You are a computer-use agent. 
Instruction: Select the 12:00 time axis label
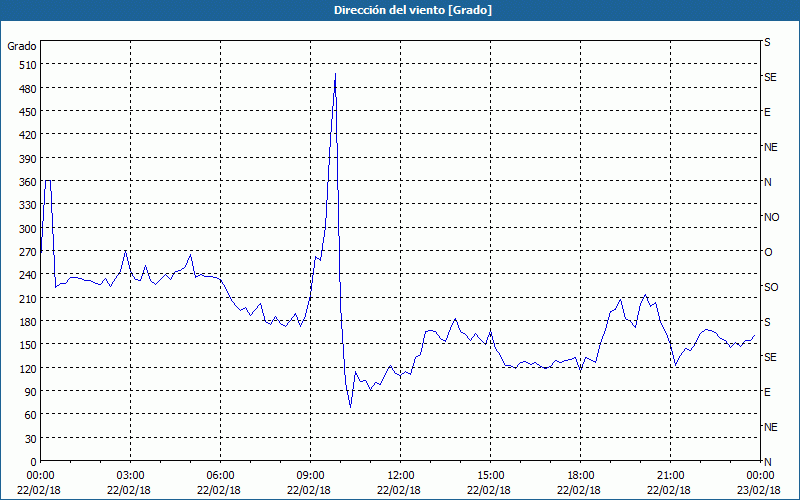point(401,476)
